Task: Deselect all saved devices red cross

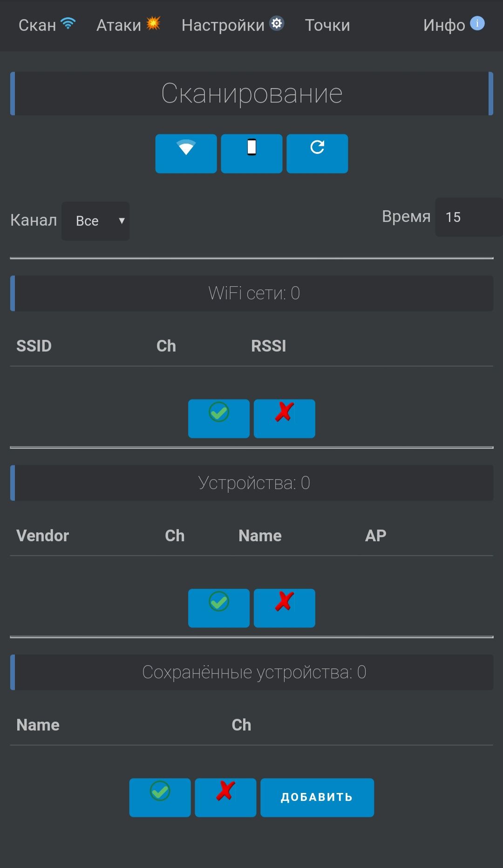Action: click(x=225, y=797)
